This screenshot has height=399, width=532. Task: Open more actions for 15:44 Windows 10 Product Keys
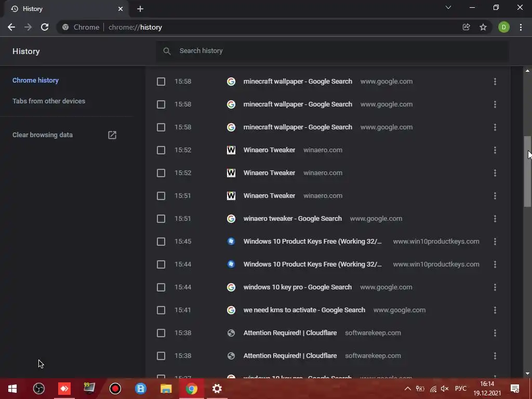pyautogui.click(x=495, y=264)
